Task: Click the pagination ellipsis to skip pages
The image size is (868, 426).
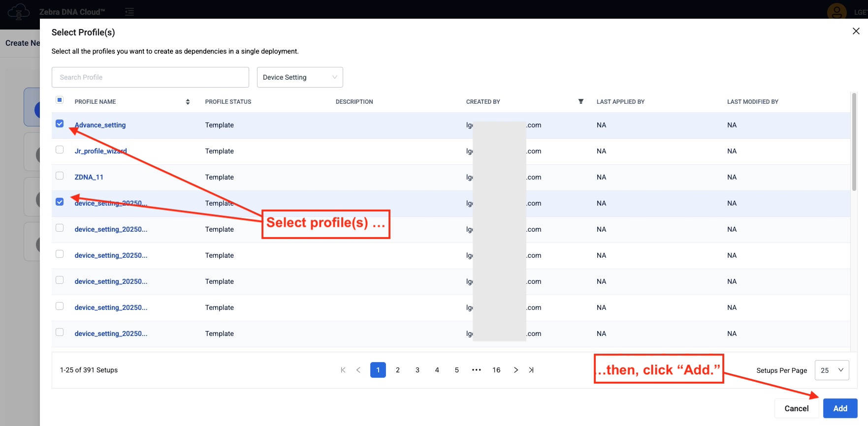Action: (477, 370)
